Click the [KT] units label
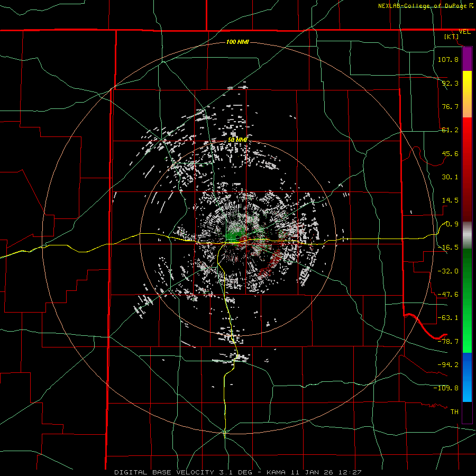The width and height of the screenshot is (476, 476). 452,36
